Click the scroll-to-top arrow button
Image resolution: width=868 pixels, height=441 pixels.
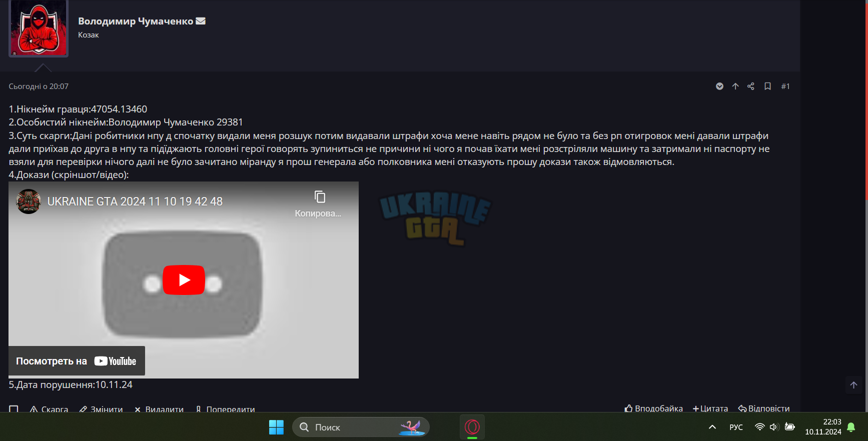(x=854, y=385)
